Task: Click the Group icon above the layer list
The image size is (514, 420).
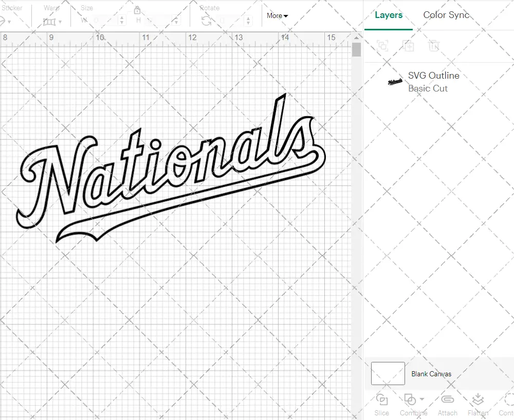Action: (x=382, y=46)
